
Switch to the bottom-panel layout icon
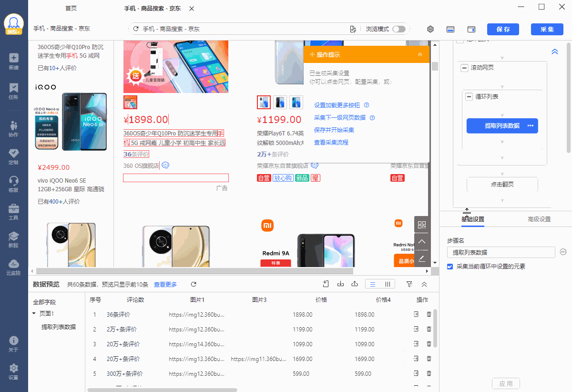click(450, 29)
